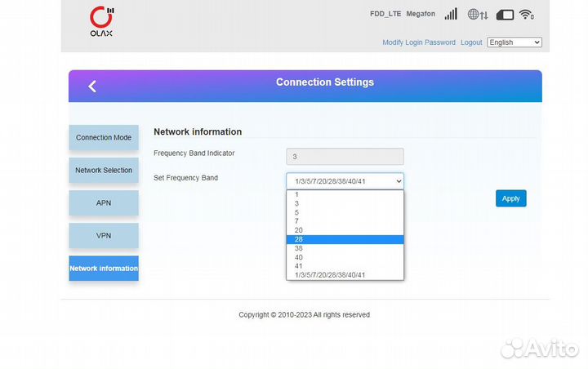
Task: Click the signal strength bars icon
Action: coord(451,15)
